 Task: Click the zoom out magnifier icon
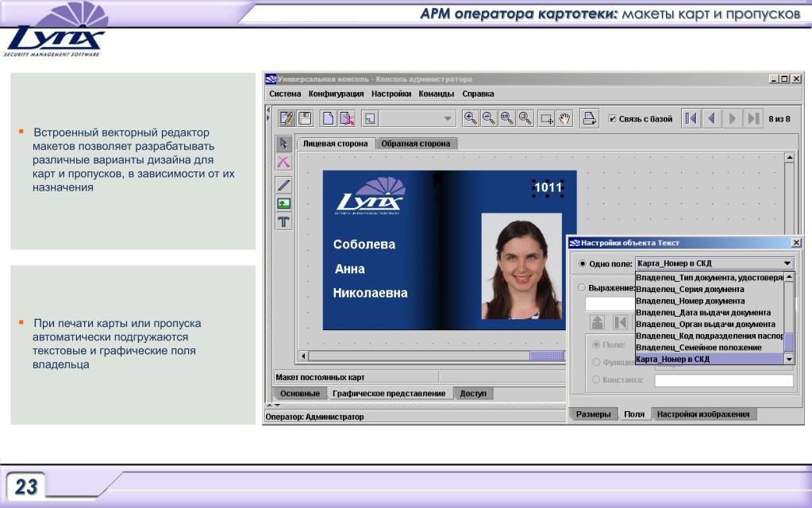pyautogui.click(x=489, y=118)
